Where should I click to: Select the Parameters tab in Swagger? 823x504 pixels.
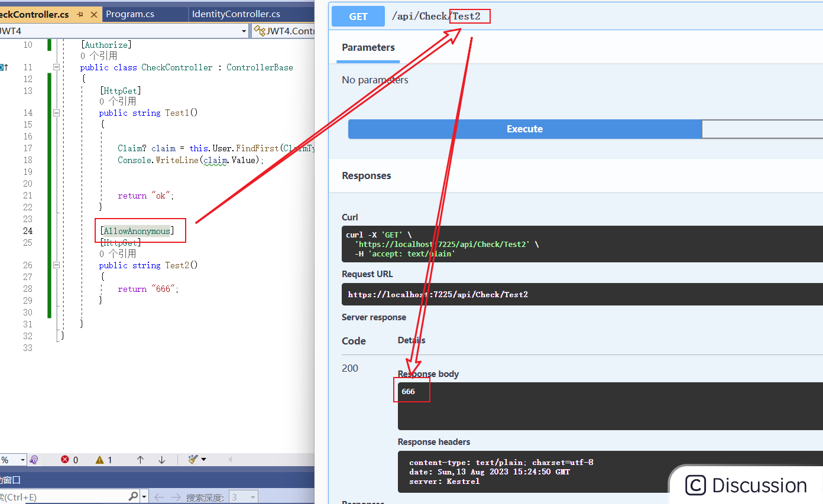pyautogui.click(x=368, y=48)
